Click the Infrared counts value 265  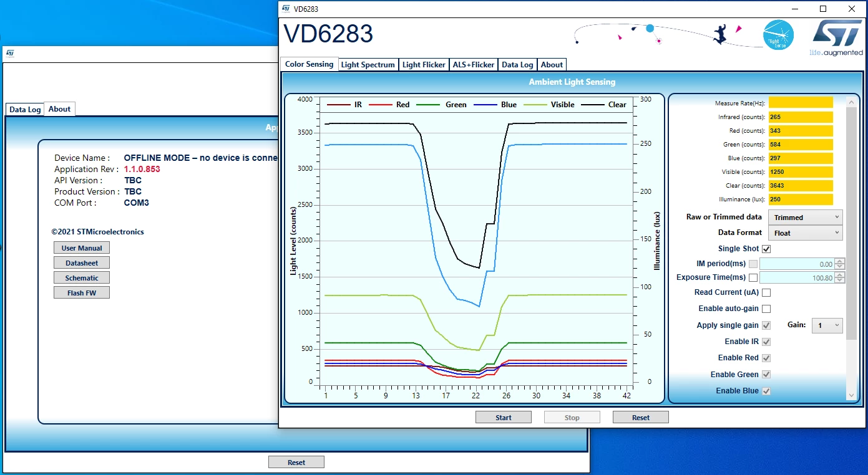point(801,117)
